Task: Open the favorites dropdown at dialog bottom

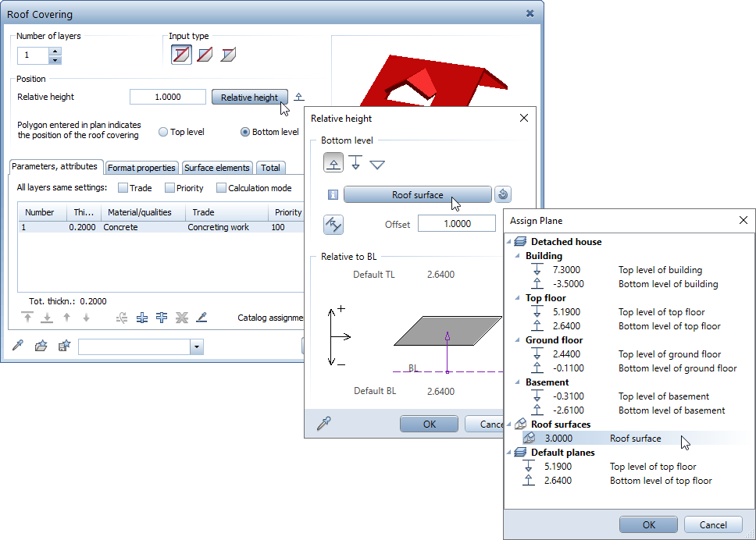Action: point(196,347)
